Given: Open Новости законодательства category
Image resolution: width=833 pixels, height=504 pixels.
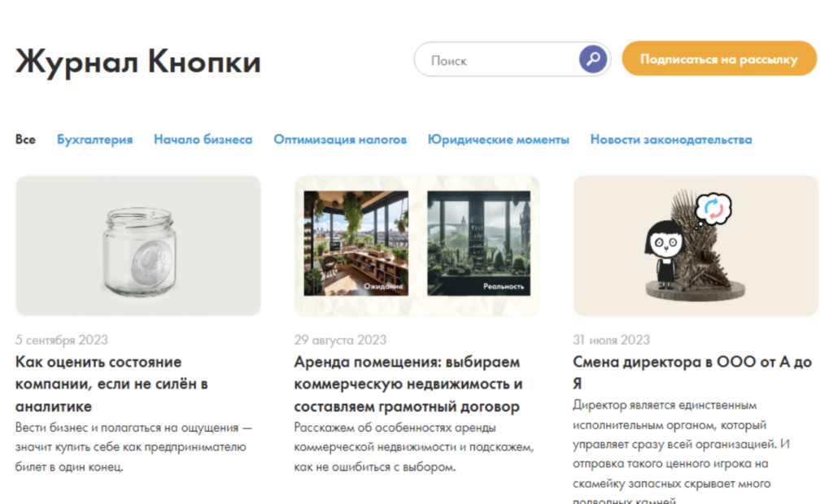Looking at the screenshot, I should [x=671, y=140].
